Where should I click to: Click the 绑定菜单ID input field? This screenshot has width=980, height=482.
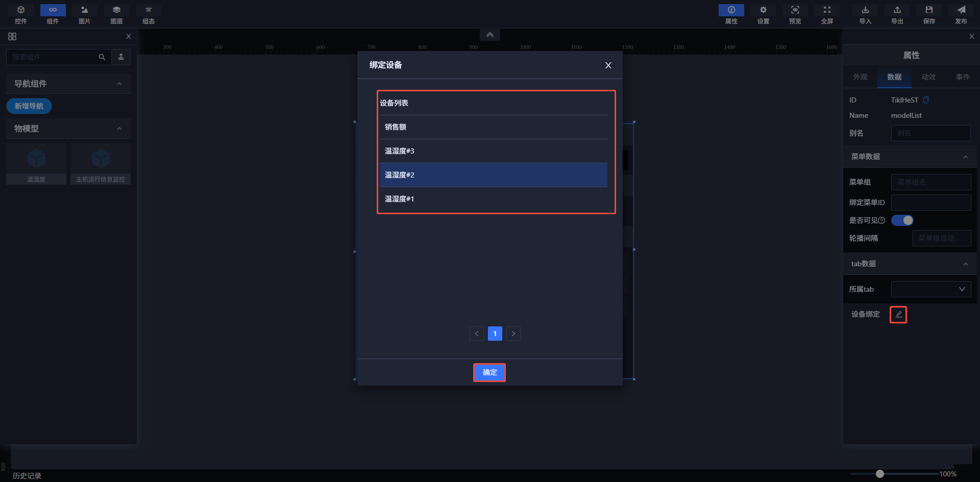(x=931, y=202)
